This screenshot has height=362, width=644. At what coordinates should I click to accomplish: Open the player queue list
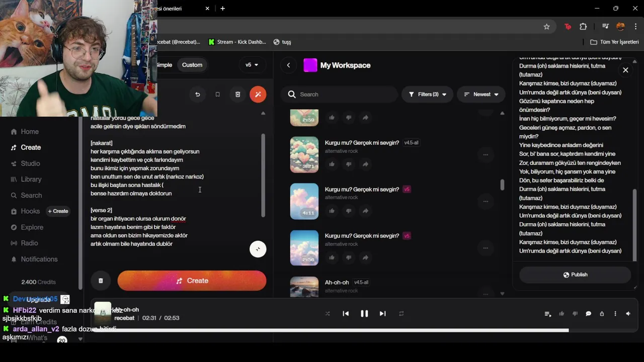pyautogui.click(x=548, y=314)
